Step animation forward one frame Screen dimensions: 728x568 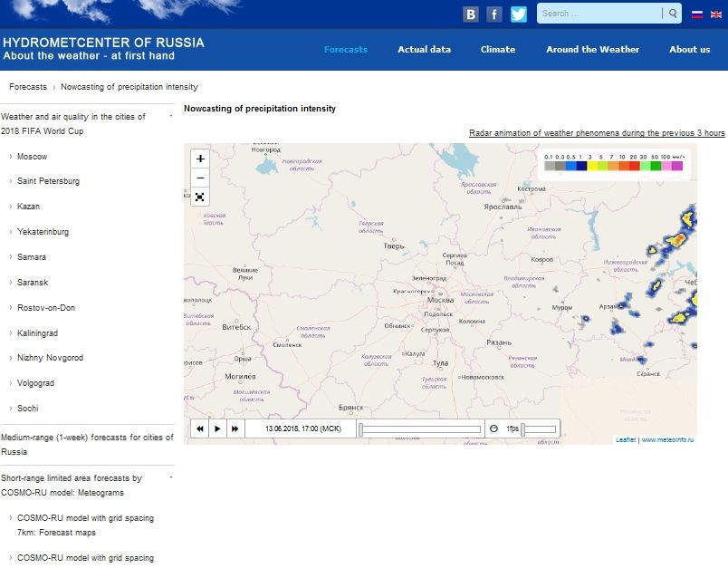235,428
